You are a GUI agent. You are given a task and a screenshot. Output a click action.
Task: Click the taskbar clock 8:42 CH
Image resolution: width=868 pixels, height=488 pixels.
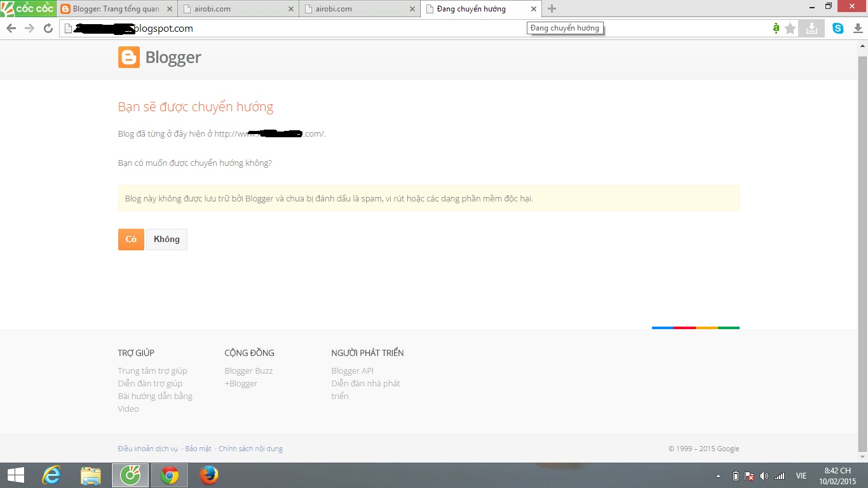click(837, 476)
